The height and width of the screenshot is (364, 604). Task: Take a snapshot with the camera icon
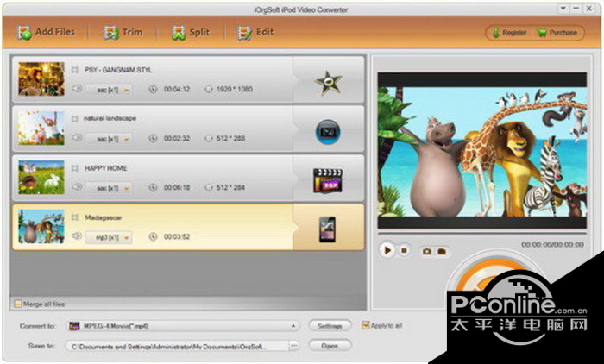click(426, 252)
